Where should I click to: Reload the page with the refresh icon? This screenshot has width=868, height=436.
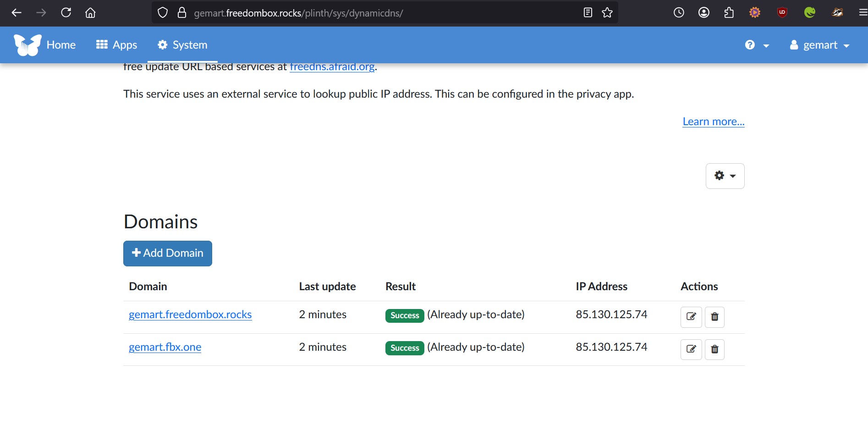point(66,13)
